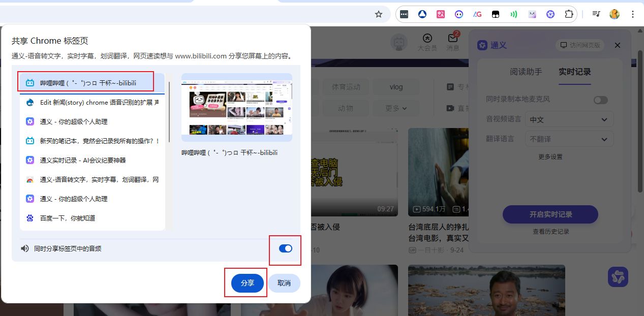This screenshot has width=644, height=316.
Task: Click the 大会员 membership icon
Action: coord(427,42)
